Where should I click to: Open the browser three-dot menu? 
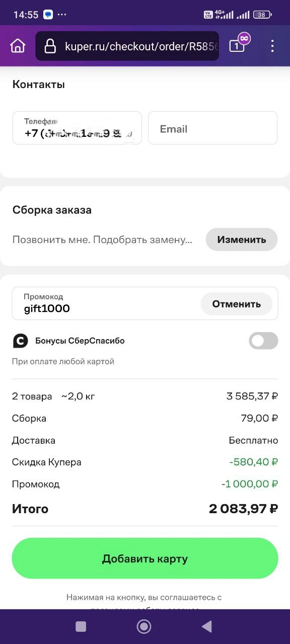coord(272,46)
